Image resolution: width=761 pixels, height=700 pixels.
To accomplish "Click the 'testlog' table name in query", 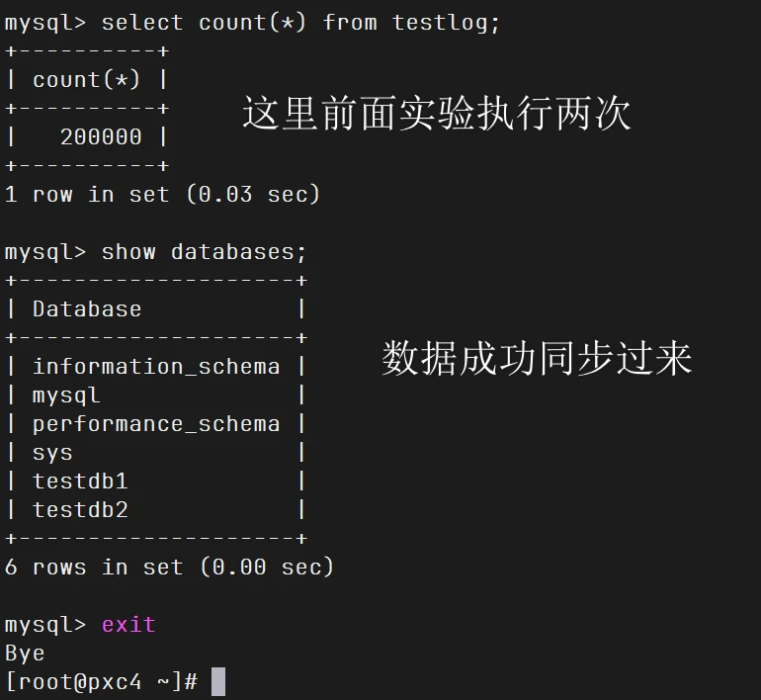I will pos(445,22).
